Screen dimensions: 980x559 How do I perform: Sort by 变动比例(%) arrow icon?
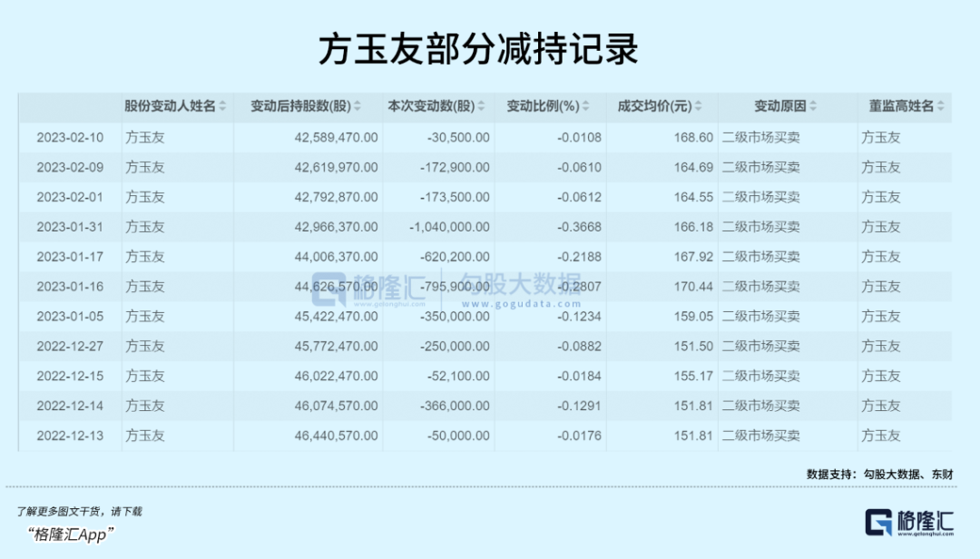[x=585, y=106]
